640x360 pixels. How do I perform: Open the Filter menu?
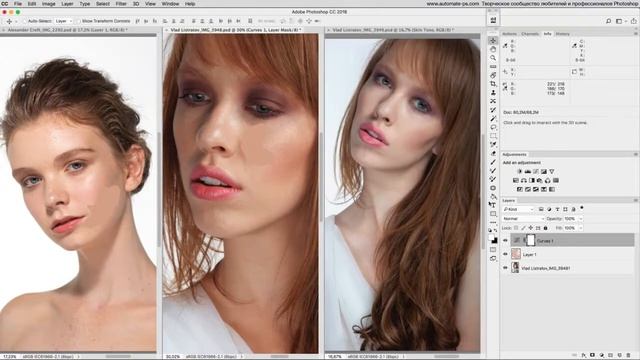pyautogui.click(x=121, y=4)
